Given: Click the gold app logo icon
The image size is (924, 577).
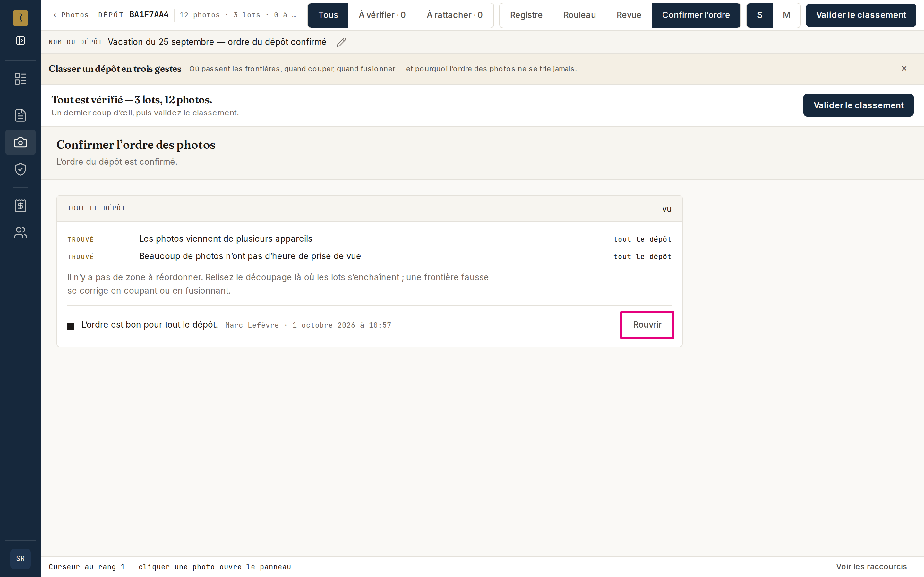Looking at the screenshot, I should pyautogui.click(x=20, y=18).
